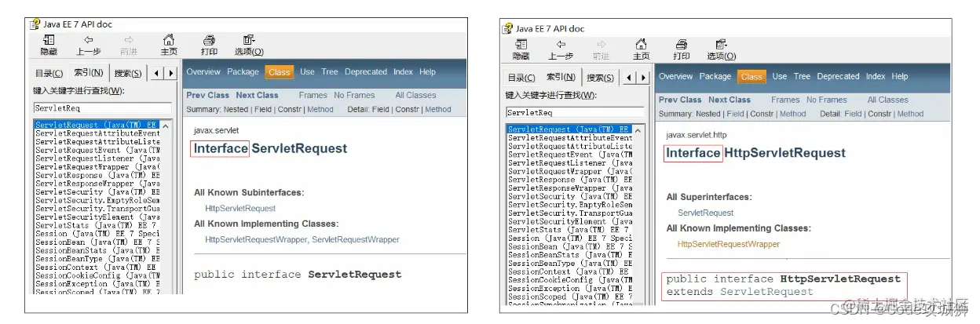Click tab scroll-right arrow in ServletRequest doc window
Screen dimensions: 980x324
[x=171, y=74]
